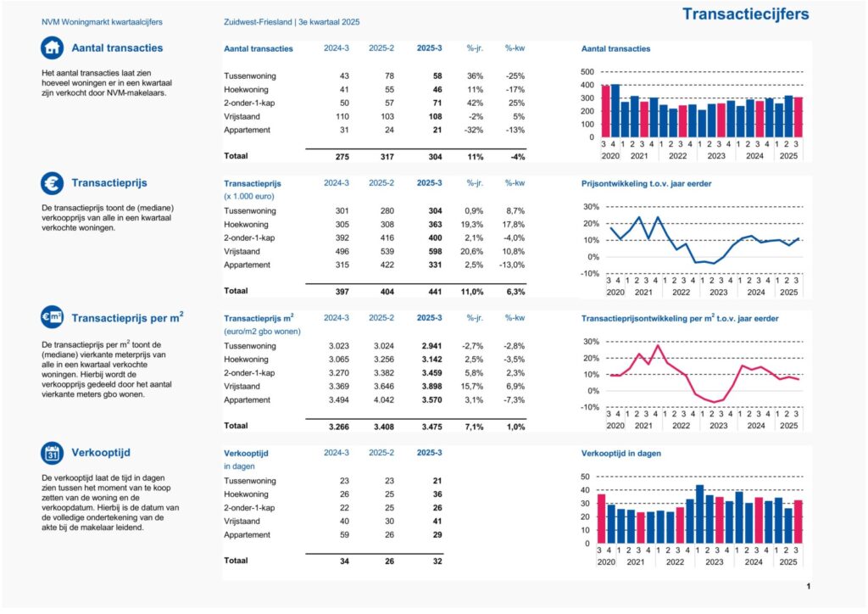Click the first pink bar in Aantal transacties chart
868x614 pixels.
(x=605, y=111)
